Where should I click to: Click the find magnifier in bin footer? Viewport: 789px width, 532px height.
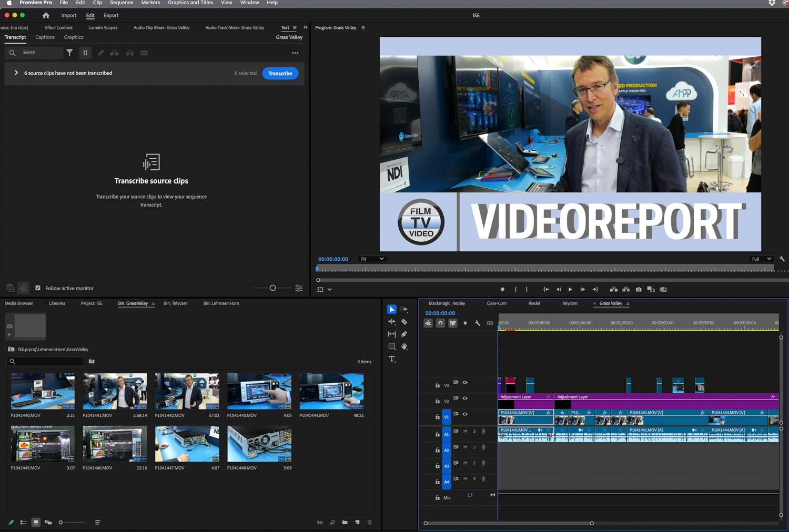[x=332, y=523]
